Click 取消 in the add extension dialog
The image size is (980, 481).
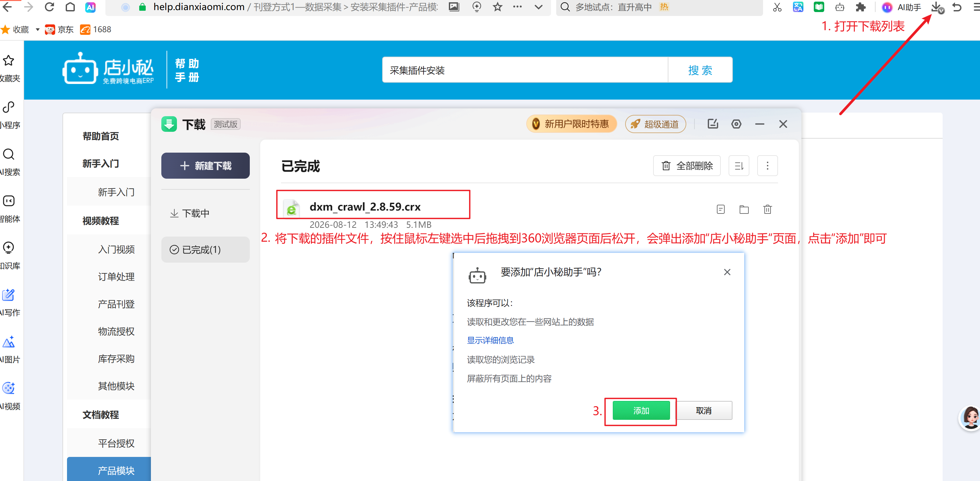(704, 410)
